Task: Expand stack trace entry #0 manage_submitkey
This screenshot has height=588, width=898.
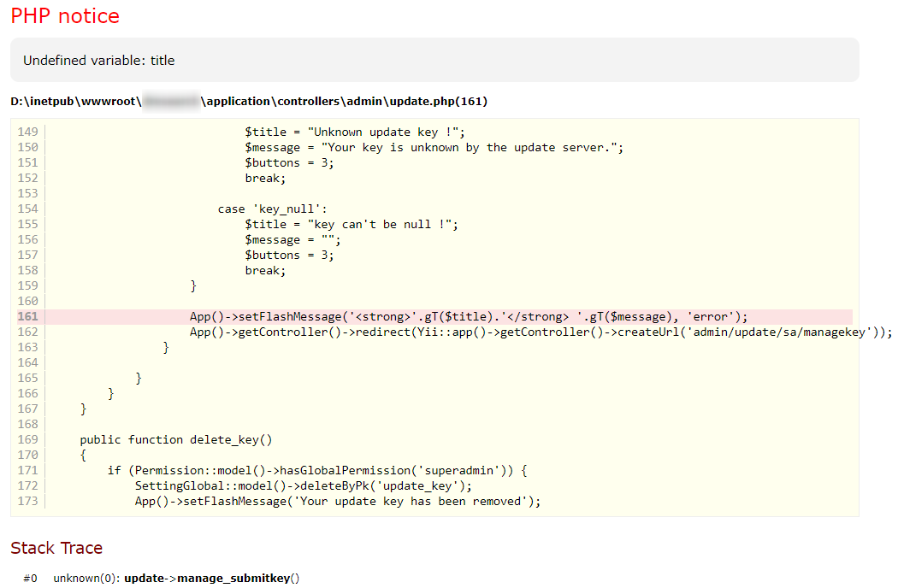Action: (211, 579)
